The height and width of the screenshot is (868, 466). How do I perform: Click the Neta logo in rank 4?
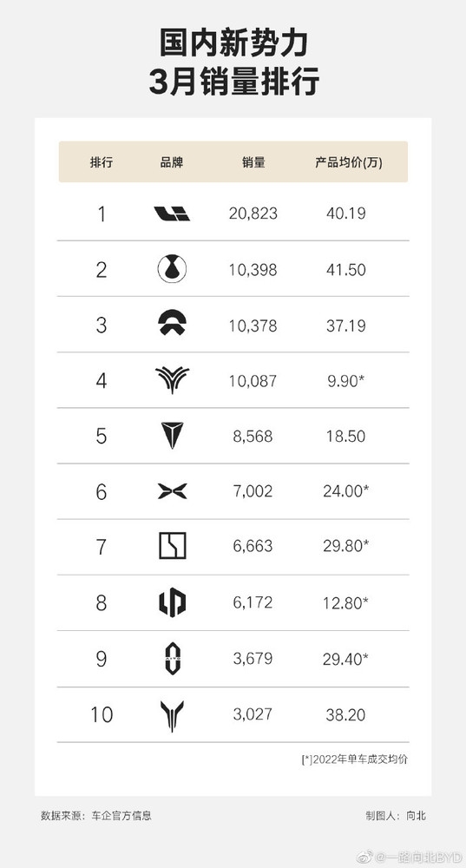pos(172,380)
